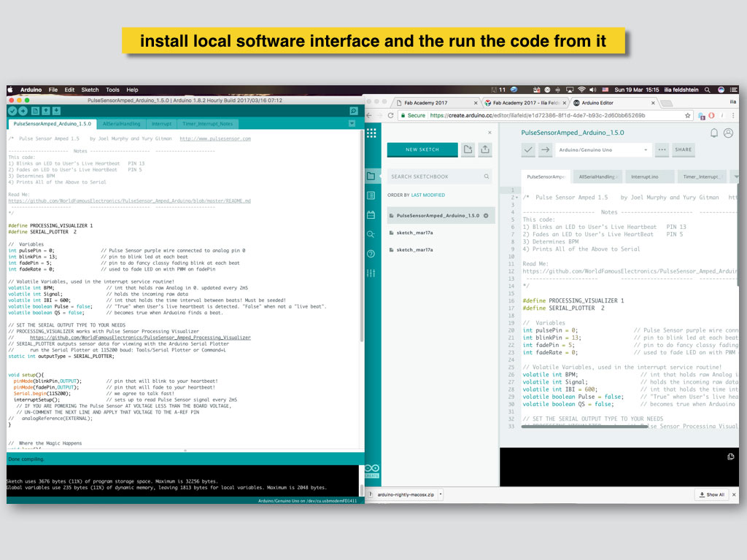
Task: Click search magnifier in sketchbook search
Action: tap(487, 176)
